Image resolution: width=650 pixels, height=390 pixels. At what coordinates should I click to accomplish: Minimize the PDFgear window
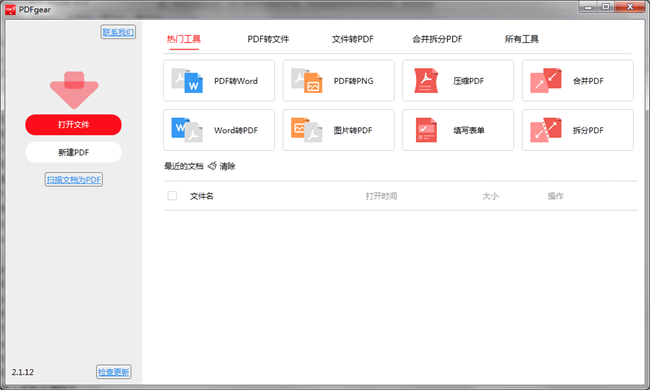click(588, 7)
